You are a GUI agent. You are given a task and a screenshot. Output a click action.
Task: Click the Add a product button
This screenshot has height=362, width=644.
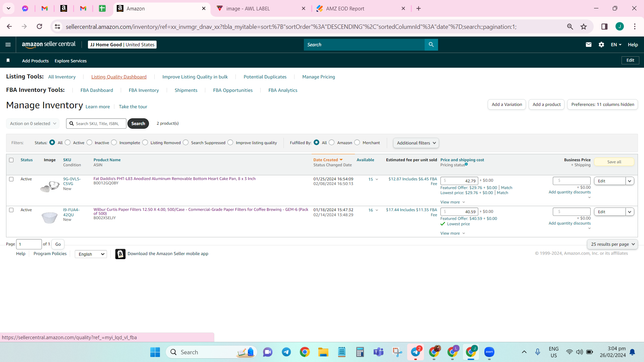tap(547, 105)
